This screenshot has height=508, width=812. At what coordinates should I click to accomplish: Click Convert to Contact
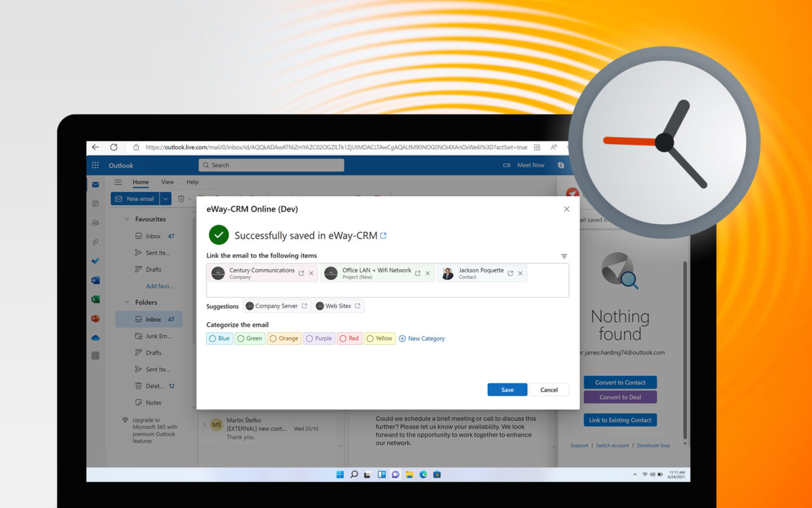[x=620, y=382]
